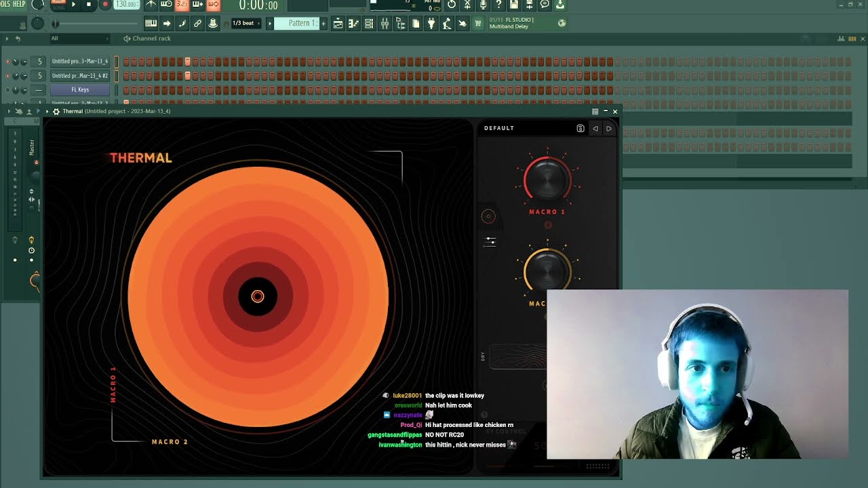This screenshot has width=868, height=488.
Task: Add new pattern with plus button
Action: tap(323, 23)
